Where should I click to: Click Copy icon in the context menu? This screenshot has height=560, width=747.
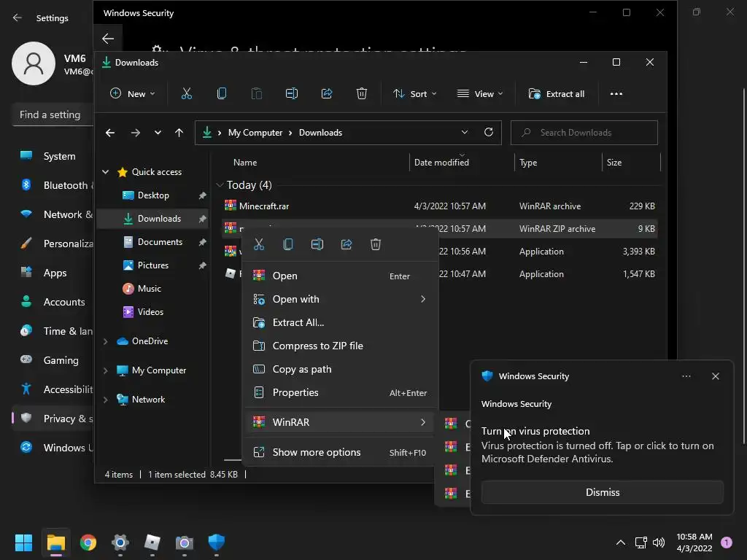(287, 245)
